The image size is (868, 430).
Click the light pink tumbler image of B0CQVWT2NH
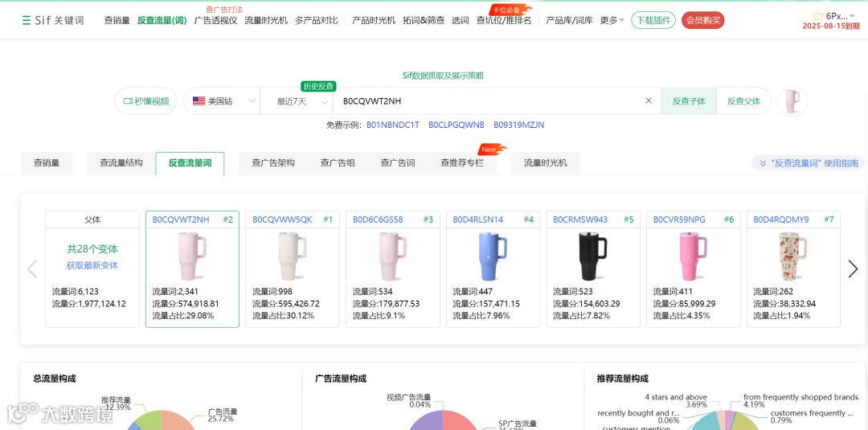(191, 256)
